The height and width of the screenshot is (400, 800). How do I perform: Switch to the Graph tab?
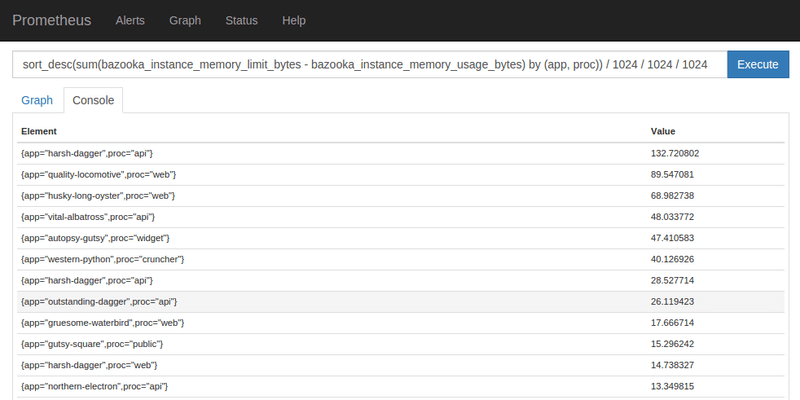[37, 100]
